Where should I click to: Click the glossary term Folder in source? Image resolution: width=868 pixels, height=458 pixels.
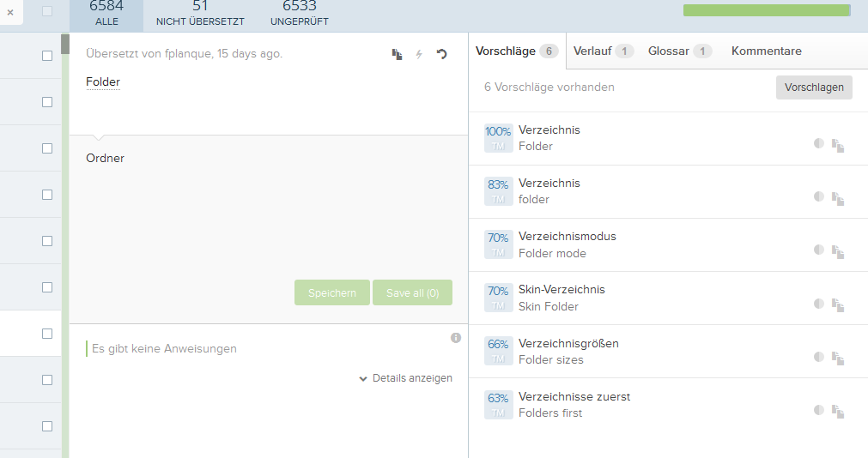click(103, 81)
